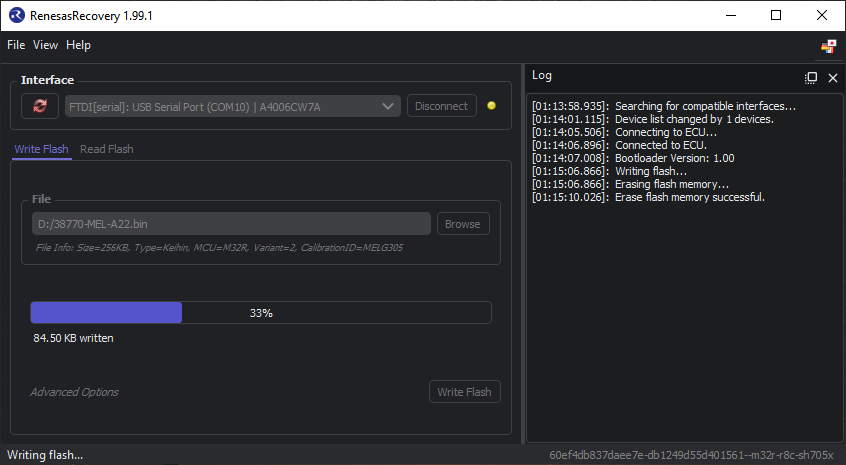Open the File menu
The height and width of the screenshot is (465, 846).
pos(16,45)
